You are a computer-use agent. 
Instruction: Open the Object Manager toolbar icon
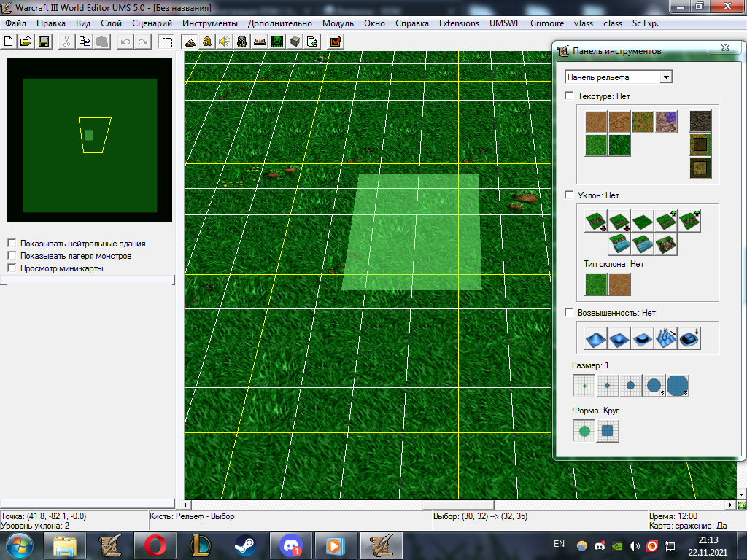[295, 42]
